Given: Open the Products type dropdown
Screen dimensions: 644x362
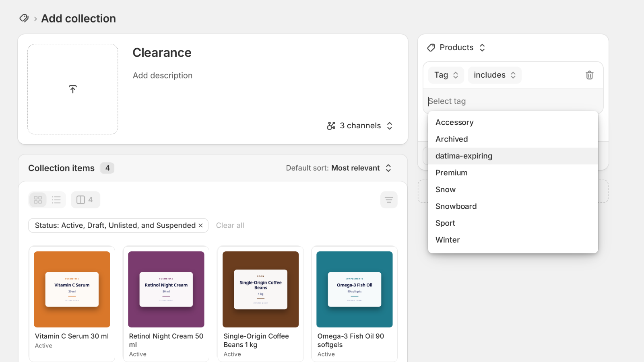Looking at the screenshot, I should 456,47.
